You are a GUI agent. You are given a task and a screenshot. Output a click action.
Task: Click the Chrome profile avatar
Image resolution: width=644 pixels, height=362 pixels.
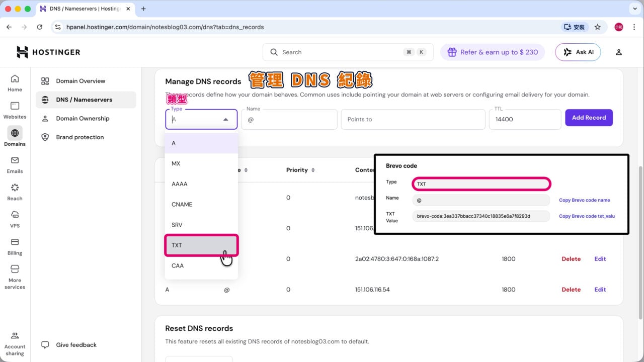(x=619, y=27)
